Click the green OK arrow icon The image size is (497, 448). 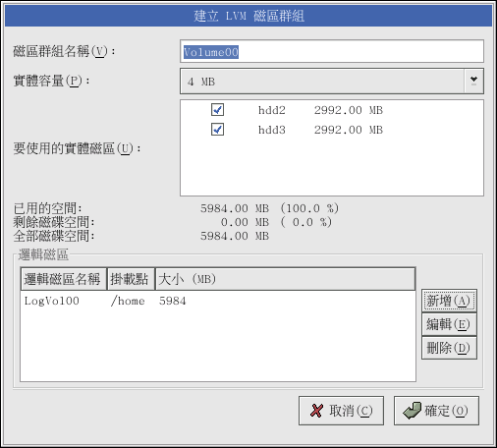click(x=413, y=411)
